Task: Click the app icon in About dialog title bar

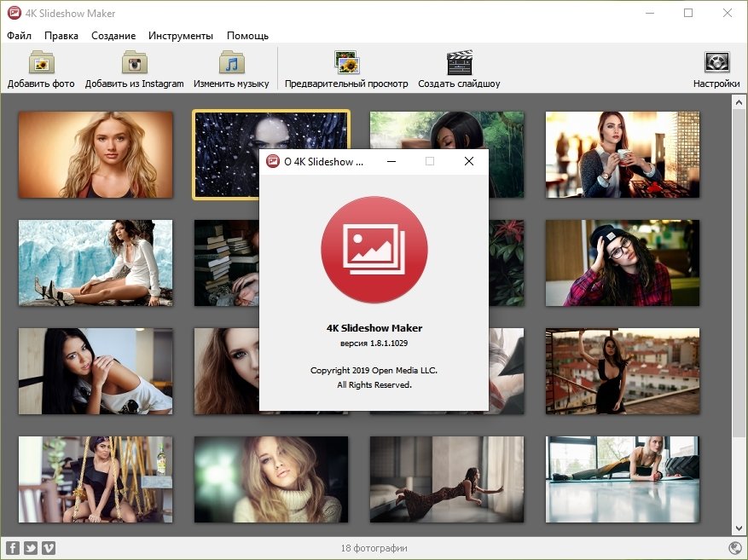Action: coord(272,162)
